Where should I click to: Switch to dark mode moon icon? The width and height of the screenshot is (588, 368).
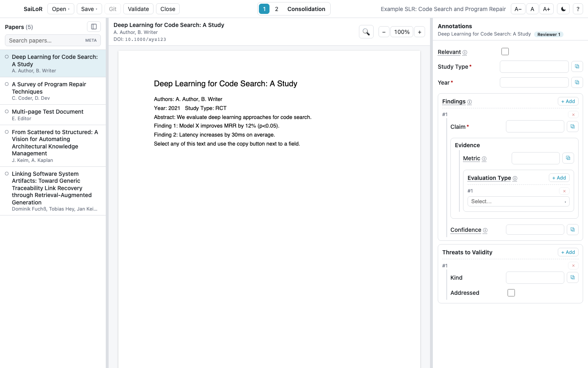563,9
